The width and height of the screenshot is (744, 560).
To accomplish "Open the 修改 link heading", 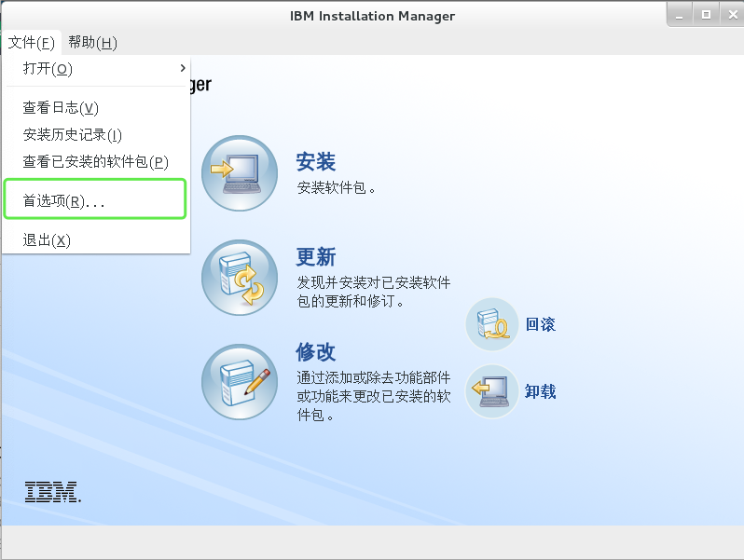I will pos(316,352).
